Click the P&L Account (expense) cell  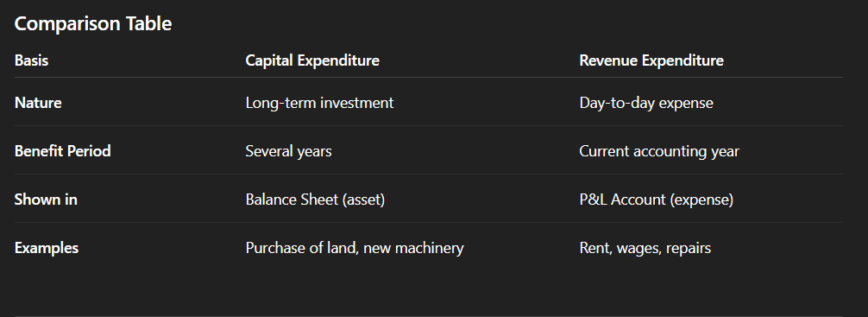(656, 200)
